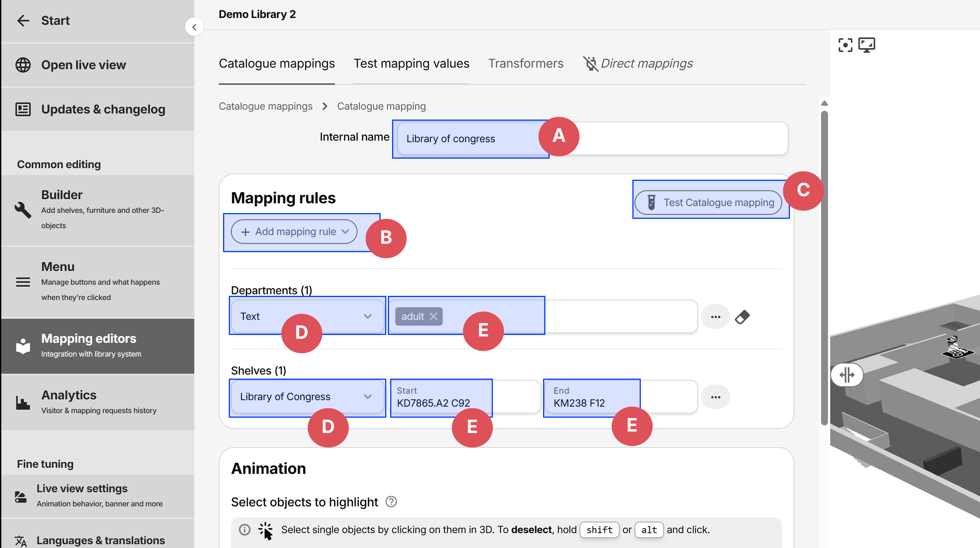The image size is (980, 548).
Task: Click the focus/center icon above the 3D view
Action: pos(845,45)
